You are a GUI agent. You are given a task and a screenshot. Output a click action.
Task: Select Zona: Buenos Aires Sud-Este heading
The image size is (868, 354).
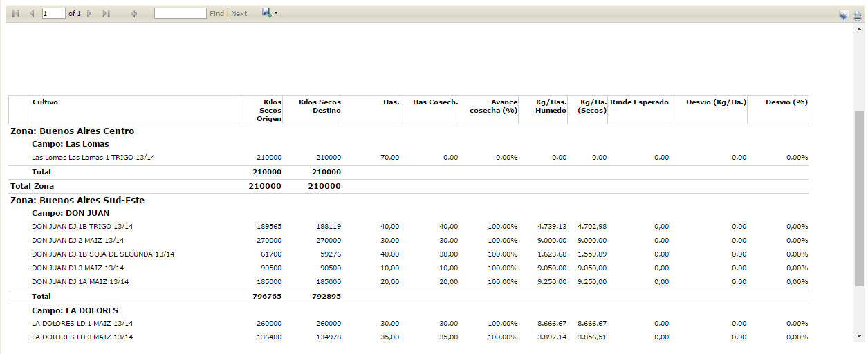(77, 200)
